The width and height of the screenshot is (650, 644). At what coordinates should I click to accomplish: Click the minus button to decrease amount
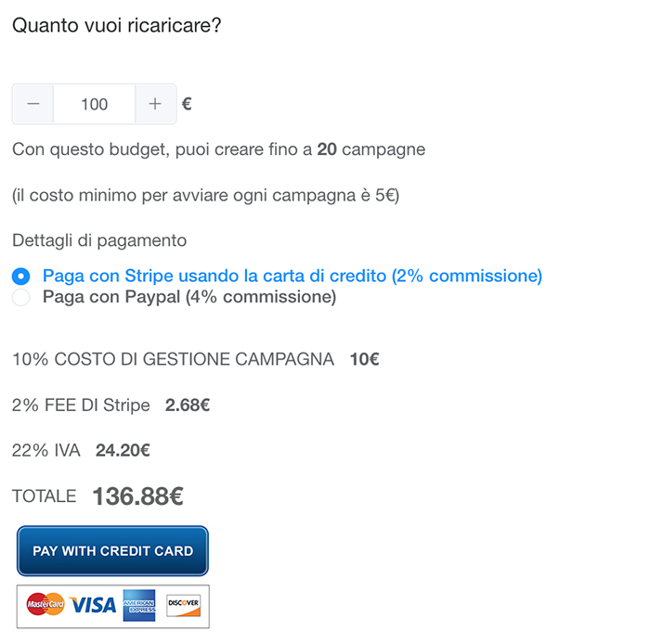[x=33, y=104]
